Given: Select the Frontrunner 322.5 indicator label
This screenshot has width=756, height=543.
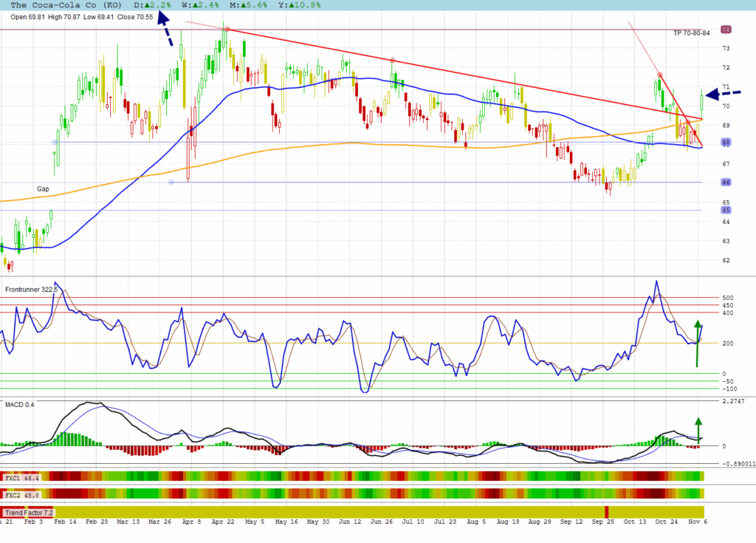Looking at the screenshot, I should pyautogui.click(x=32, y=289).
